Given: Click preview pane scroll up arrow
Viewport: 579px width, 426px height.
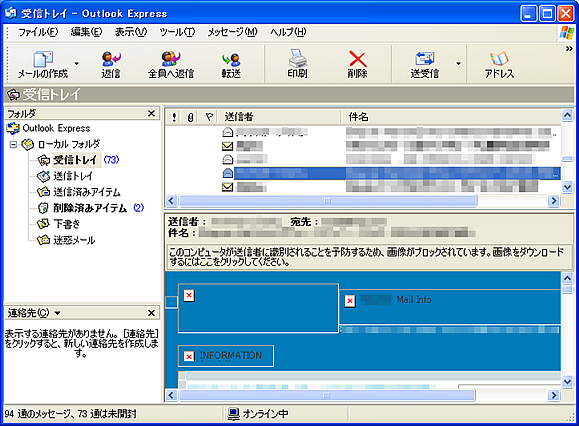Looking at the screenshot, I should coord(567,278).
